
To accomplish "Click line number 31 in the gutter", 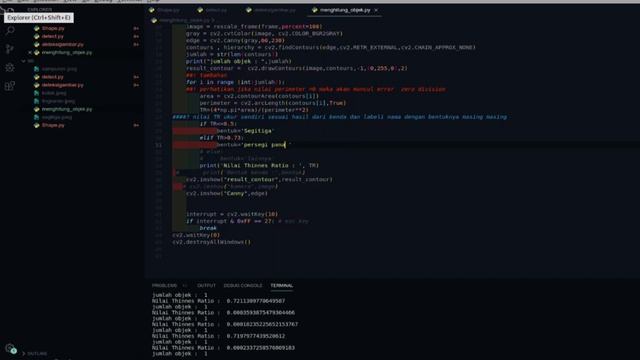I will pyautogui.click(x=158, y=145).
